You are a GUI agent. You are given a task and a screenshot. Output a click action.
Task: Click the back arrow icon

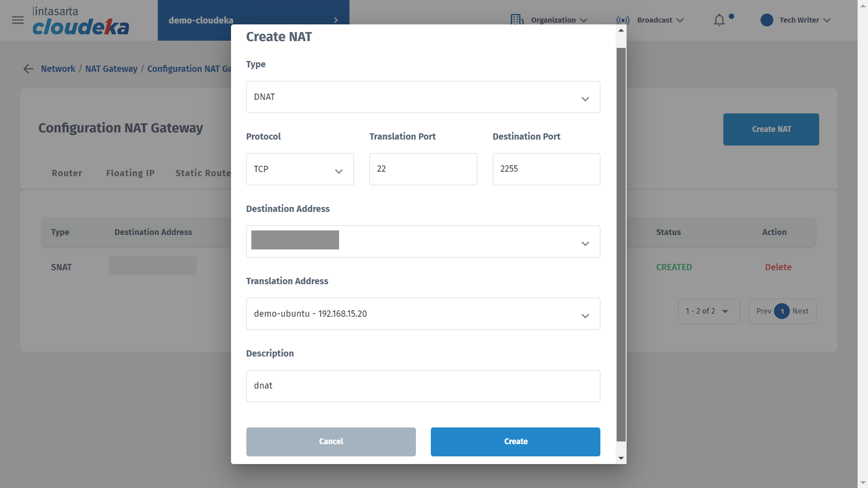coord(28,69)
